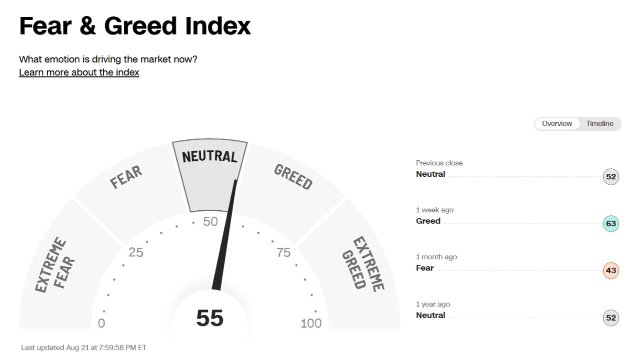Select the NEUTRAL gauge segment
640x364 pixels.
[x=210, y=175]
